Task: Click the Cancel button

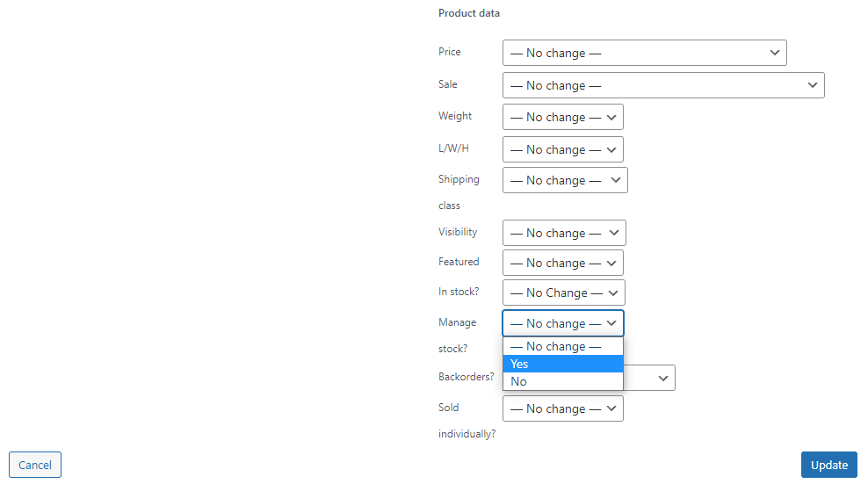Action: coord(35,465)
